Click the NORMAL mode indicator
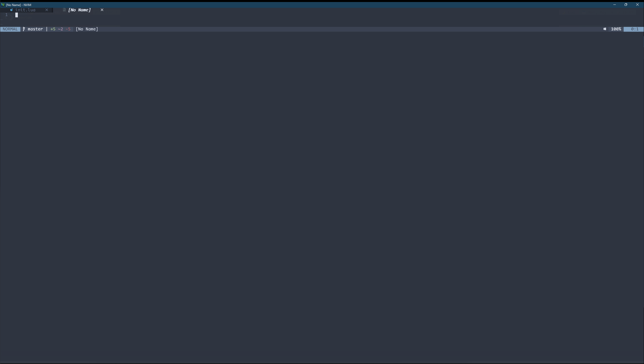This screenshot has width=644, height=364. coord(10,29)
